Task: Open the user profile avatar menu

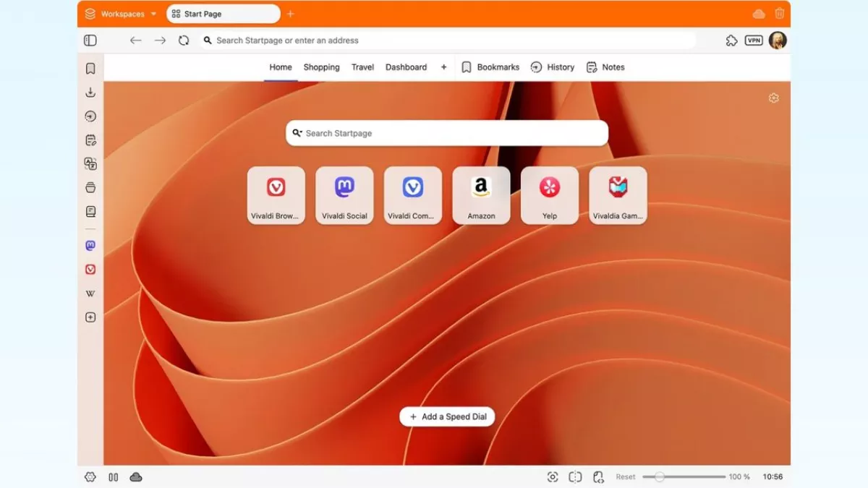Action: click(x=778, y=40)
